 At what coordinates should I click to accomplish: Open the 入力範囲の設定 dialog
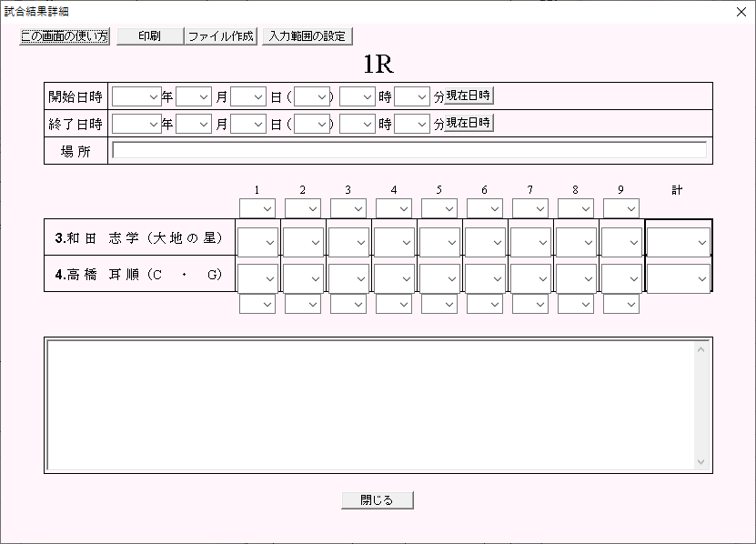307,36
